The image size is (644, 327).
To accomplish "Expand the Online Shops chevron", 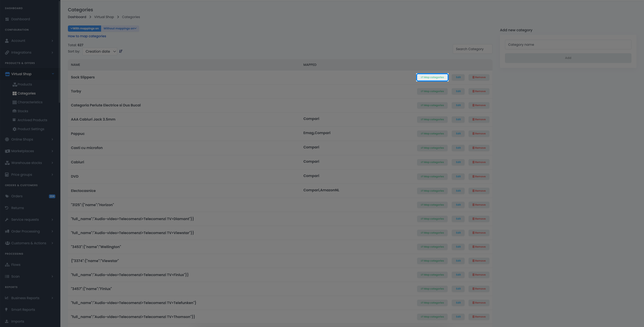I will pyautogui.click(x=52, y=139).
